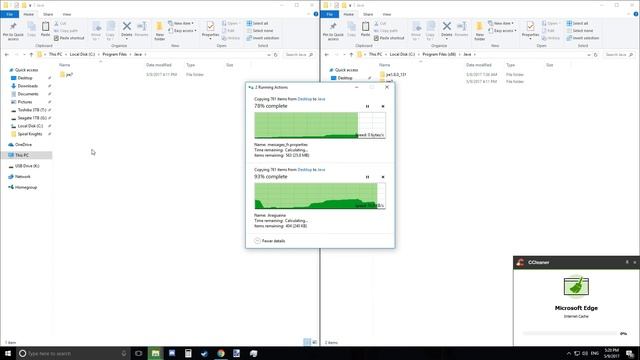Image resolution: width=640 pixels, height=360 pixels.
Task: Open Calculator from the taskbar
Action: point(188,353)
